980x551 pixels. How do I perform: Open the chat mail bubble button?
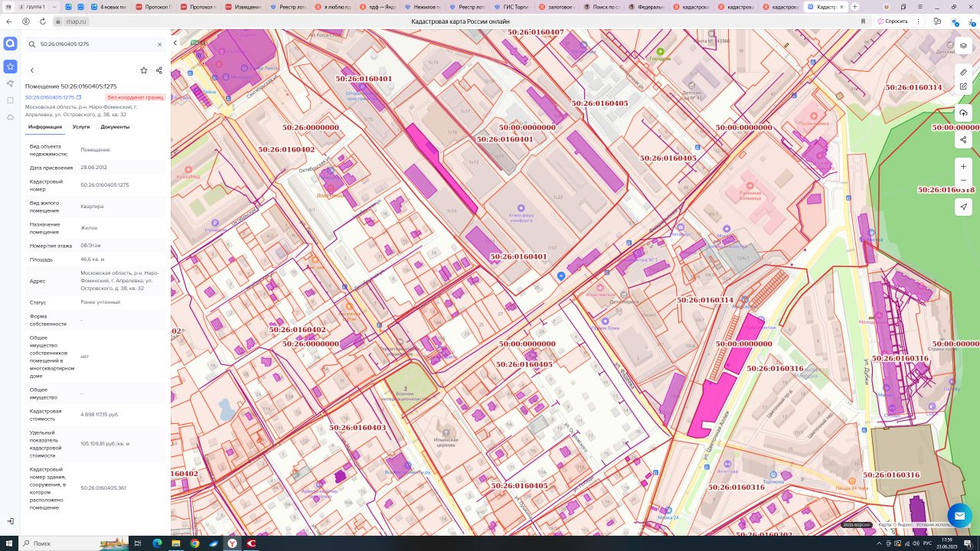click(959, 516)
